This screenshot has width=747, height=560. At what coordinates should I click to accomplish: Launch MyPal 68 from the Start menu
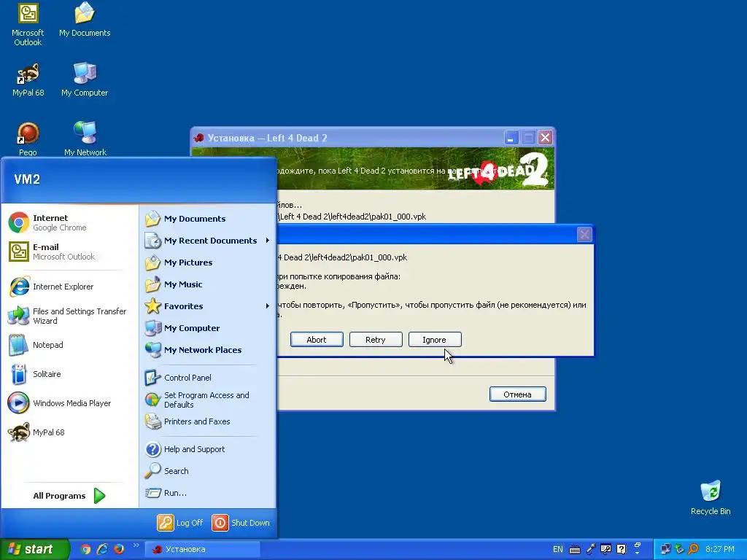tap(69, 432)
